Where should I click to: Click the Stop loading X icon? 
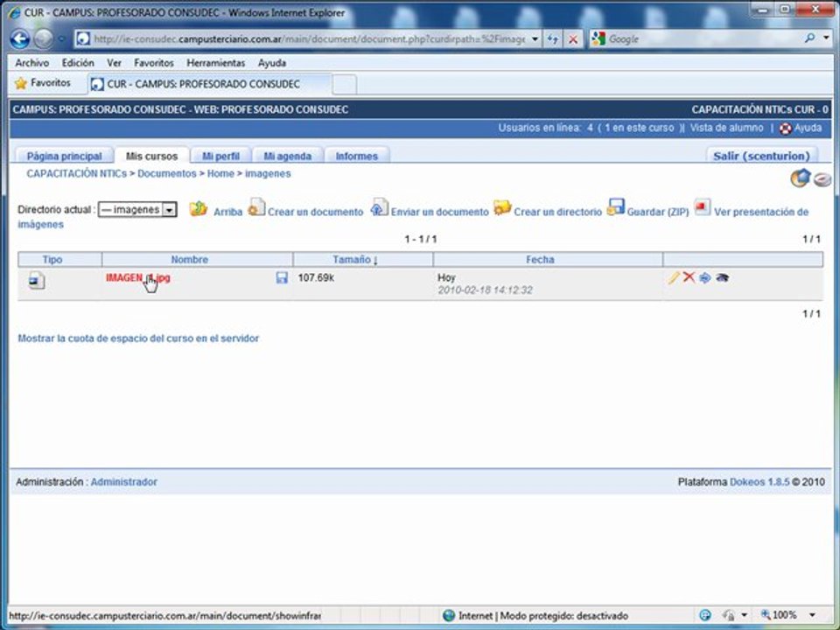(x=572, y=39)
